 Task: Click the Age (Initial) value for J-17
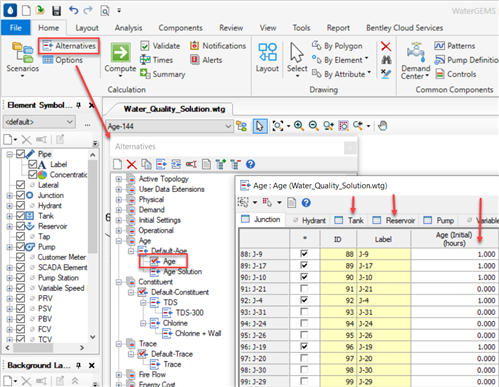[454, 266]
